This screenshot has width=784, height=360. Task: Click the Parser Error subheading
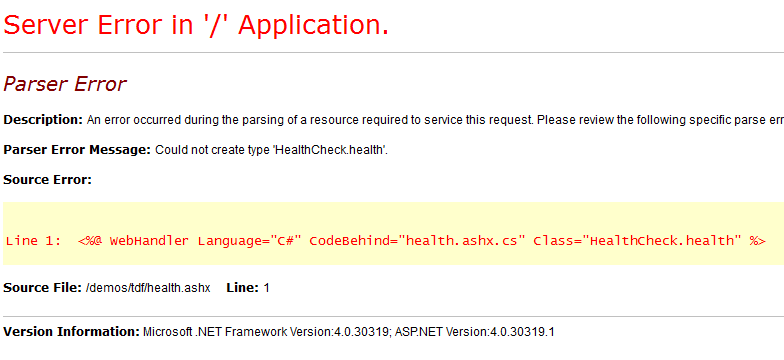[64, 84]
